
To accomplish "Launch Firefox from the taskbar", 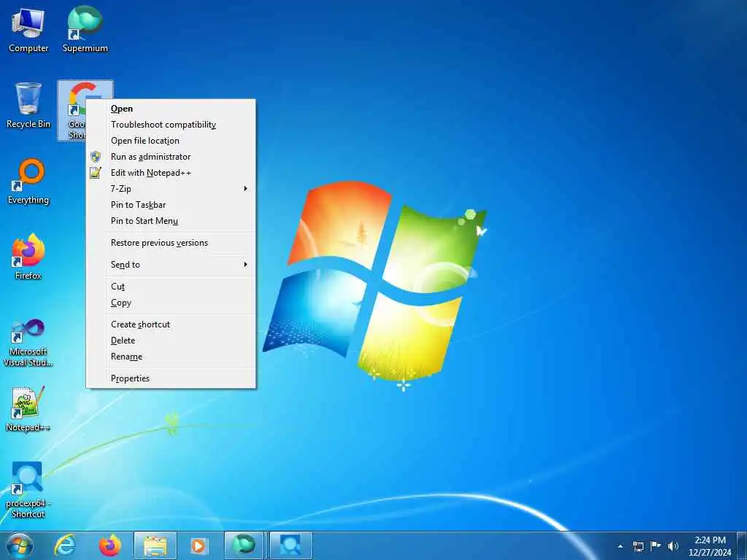I will (110, 545).
